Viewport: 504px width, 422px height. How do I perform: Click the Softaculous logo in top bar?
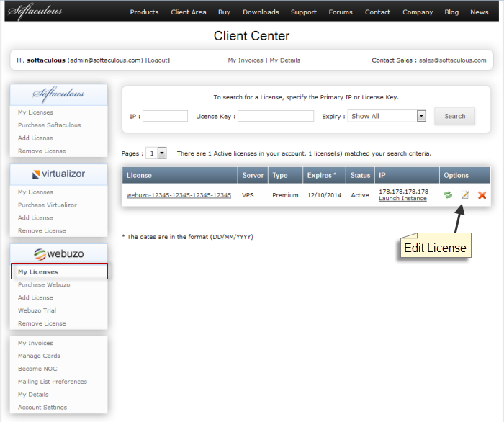tap(35, 12)
